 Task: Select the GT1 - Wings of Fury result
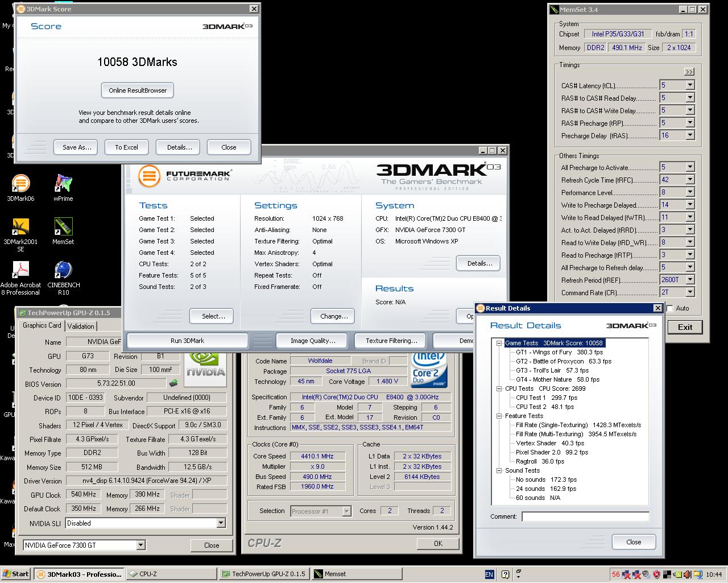coord(559,352)
